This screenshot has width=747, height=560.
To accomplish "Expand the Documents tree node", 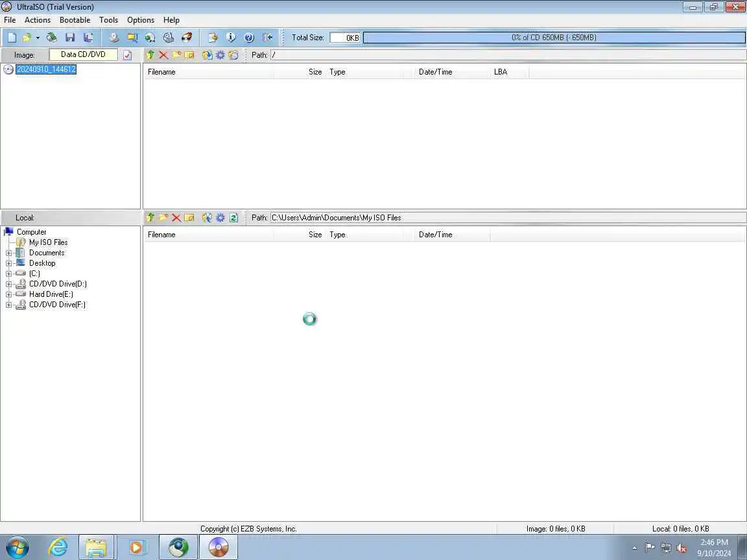I will coord(8,253).
